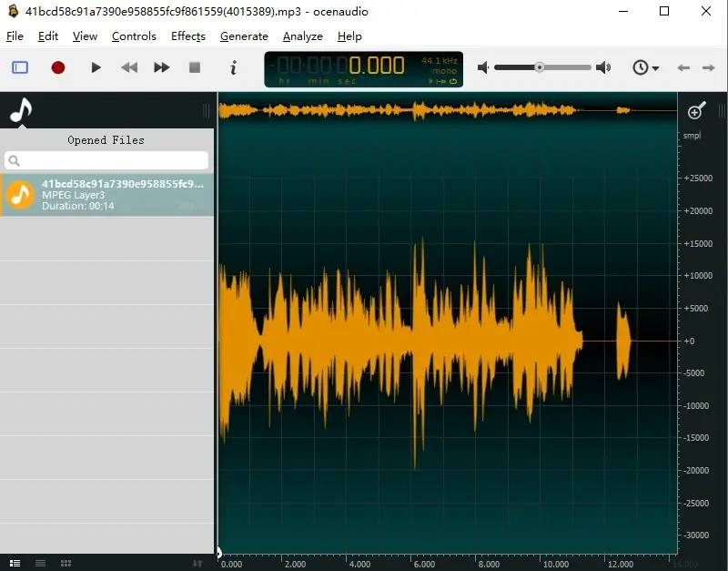Select the magnifier with plus tool

tap(695, 111)
